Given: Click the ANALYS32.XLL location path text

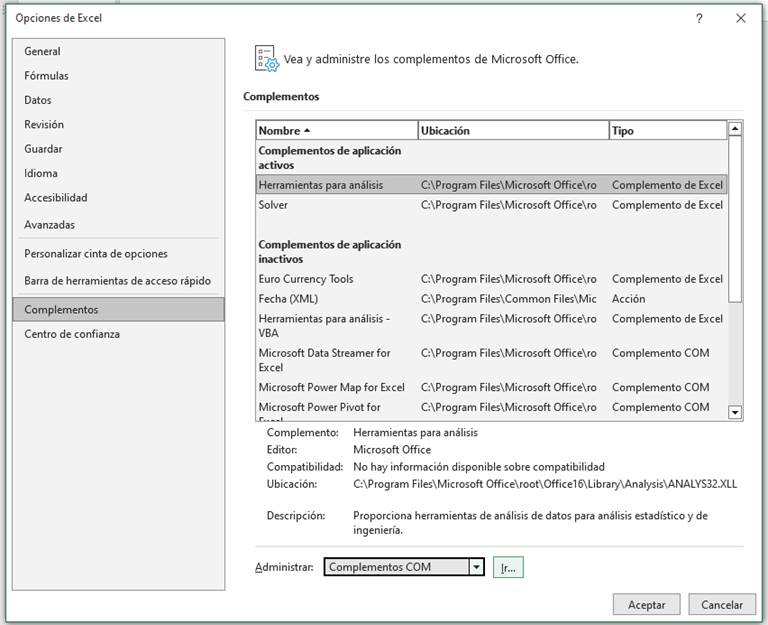Looking at the screenshot, I should (545, 484).
